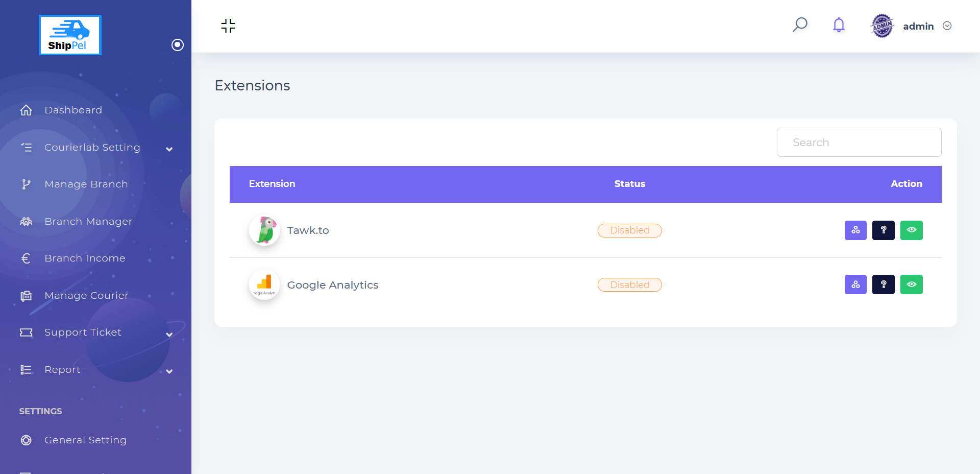Show help for Google Analytics
The width and height of the screenshot is (980, 474).
pos(884,285)
